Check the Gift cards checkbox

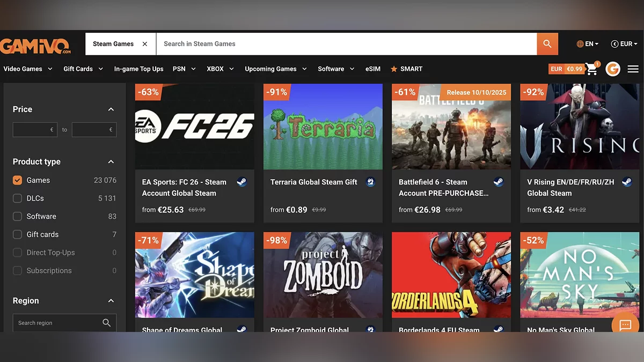coord(17,234)
